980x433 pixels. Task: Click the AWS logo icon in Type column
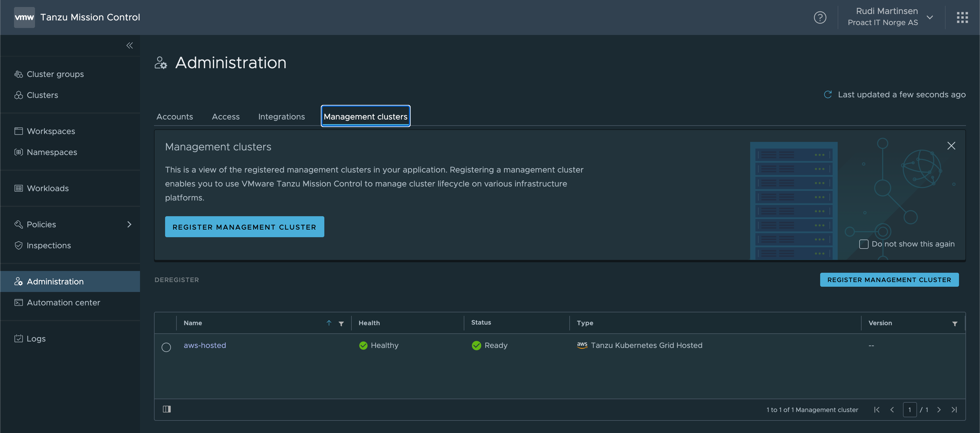[582, 345]
